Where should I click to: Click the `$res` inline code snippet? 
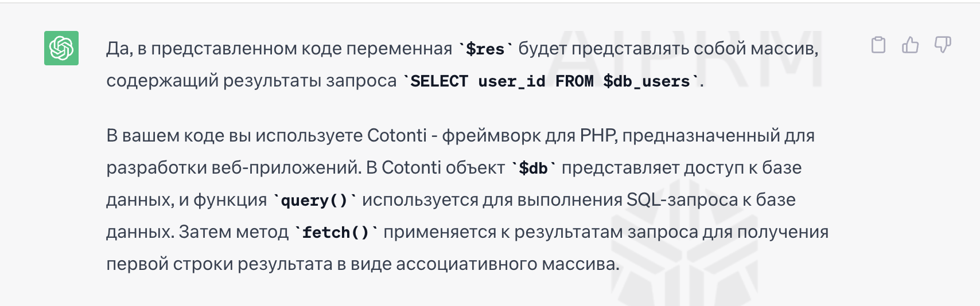(485, 49)
